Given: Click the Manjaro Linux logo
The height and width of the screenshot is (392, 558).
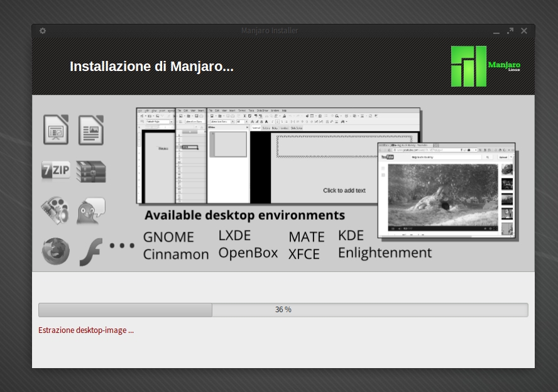Looking at the screenshot, I should coord(485,66).
